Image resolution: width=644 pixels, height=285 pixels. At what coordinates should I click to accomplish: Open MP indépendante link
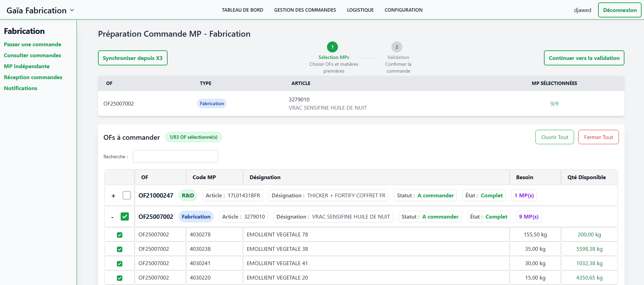27,66
